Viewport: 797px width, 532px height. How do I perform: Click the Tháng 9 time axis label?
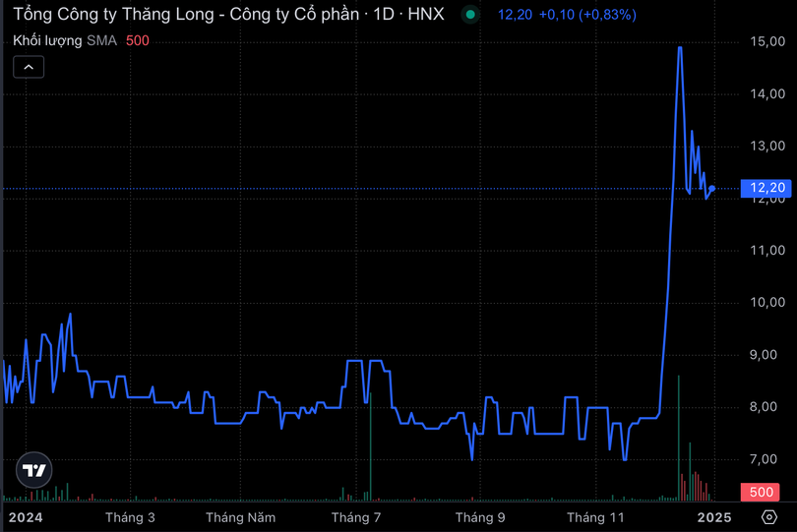coord(480,518)
